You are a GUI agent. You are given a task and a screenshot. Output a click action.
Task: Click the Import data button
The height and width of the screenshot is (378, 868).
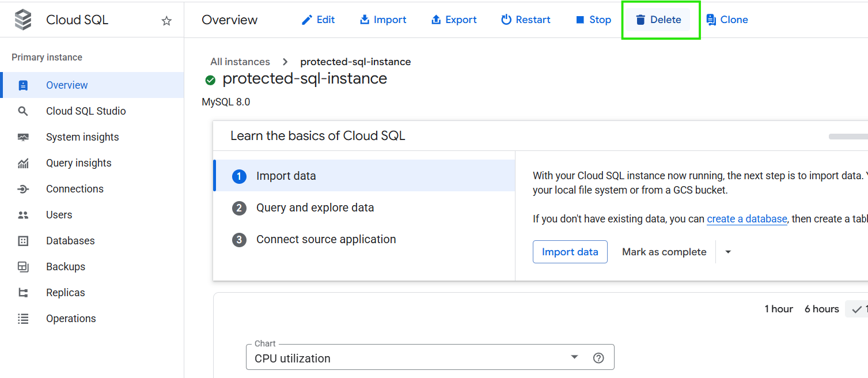click(x=570, y=252)
